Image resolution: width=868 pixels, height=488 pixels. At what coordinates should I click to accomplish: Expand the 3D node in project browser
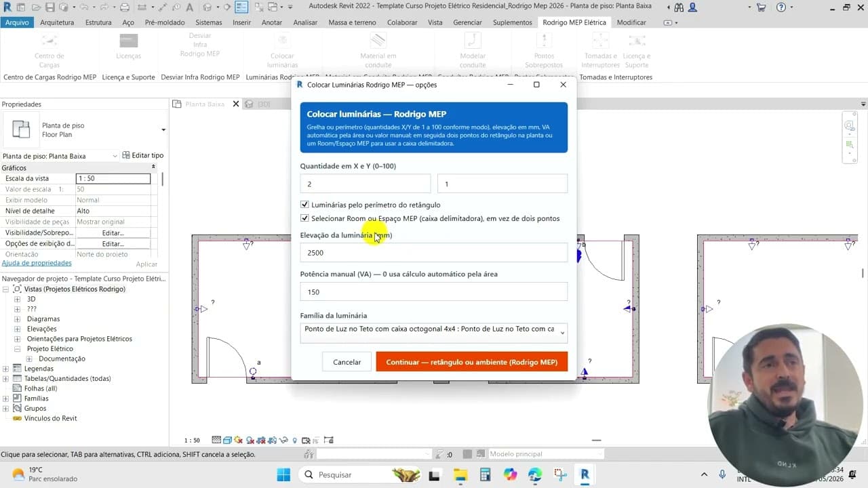(17, 299)
